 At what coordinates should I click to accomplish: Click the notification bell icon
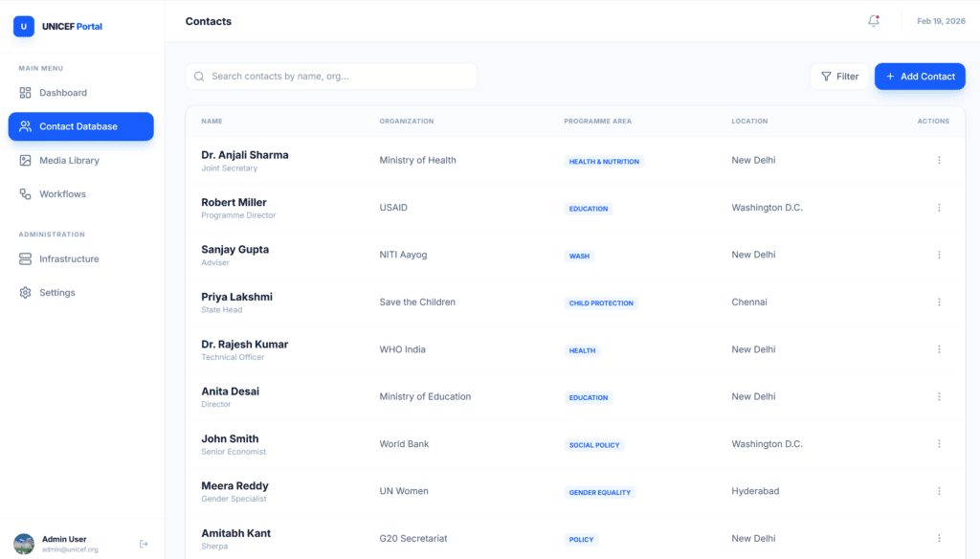873,21
